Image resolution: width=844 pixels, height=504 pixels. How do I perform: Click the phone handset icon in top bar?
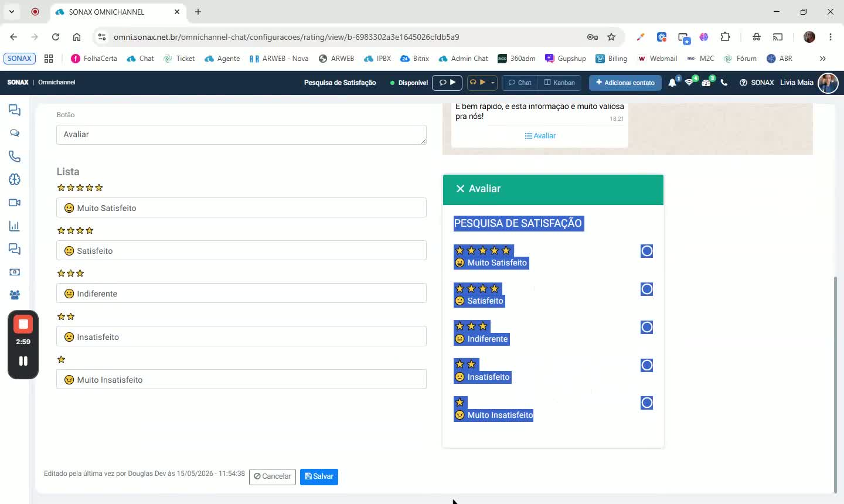click(724, 83)
